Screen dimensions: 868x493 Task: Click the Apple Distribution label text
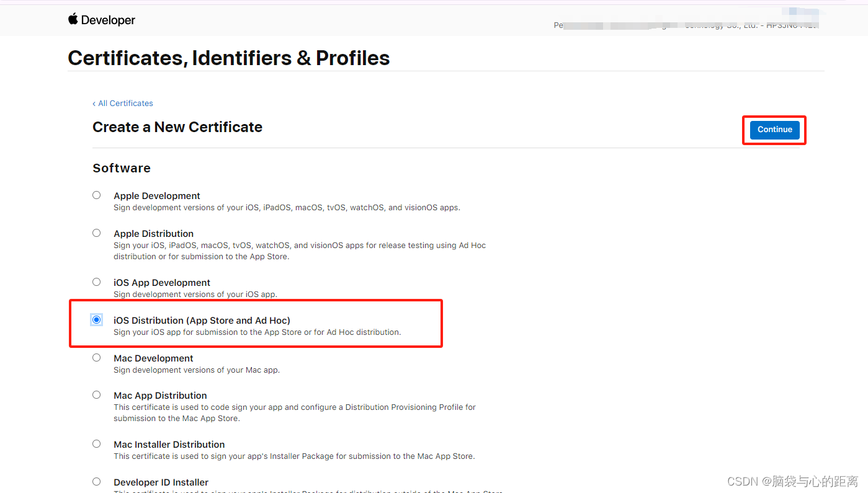coord(154,234)
